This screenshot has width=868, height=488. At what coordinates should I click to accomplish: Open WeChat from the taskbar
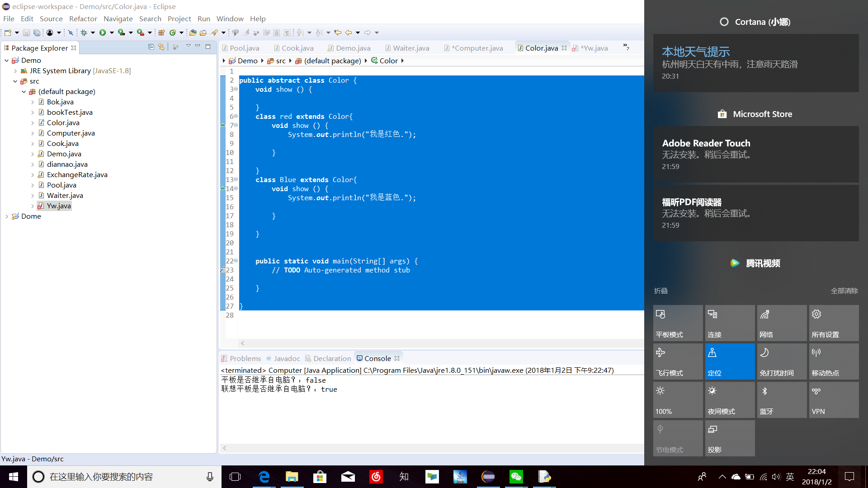click(516, 477)
